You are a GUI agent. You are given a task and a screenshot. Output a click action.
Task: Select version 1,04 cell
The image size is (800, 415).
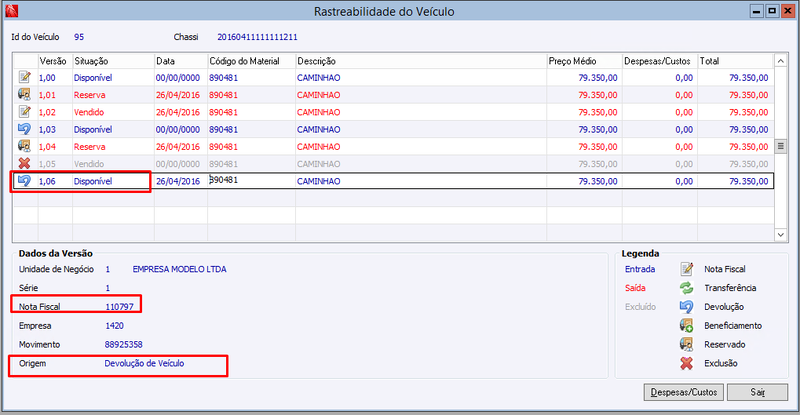47,147
